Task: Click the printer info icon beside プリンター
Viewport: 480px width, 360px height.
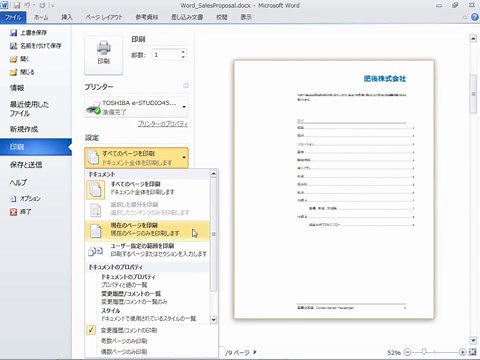Action: [x=186, y=86]
